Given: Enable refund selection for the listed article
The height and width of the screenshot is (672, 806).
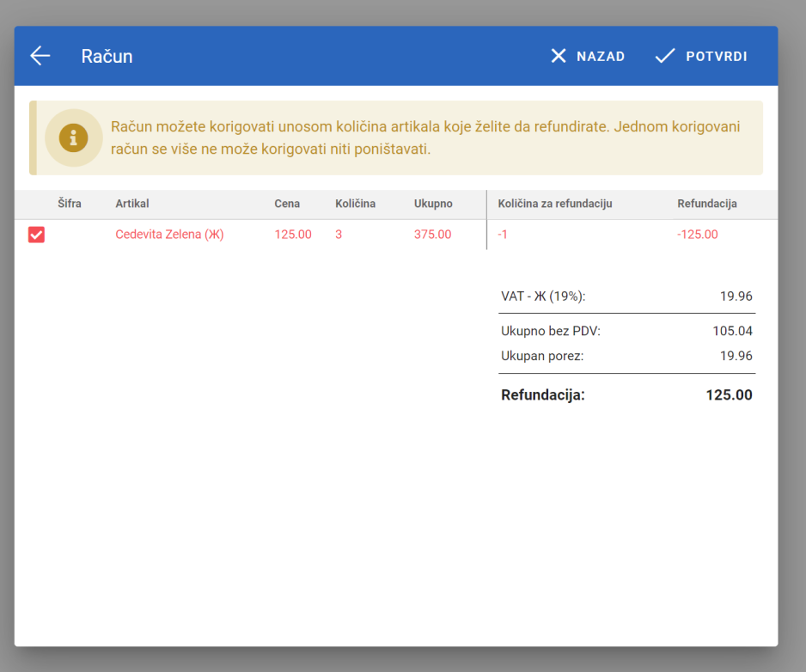Looking at the screenshot, I should (x=36, y=234).
